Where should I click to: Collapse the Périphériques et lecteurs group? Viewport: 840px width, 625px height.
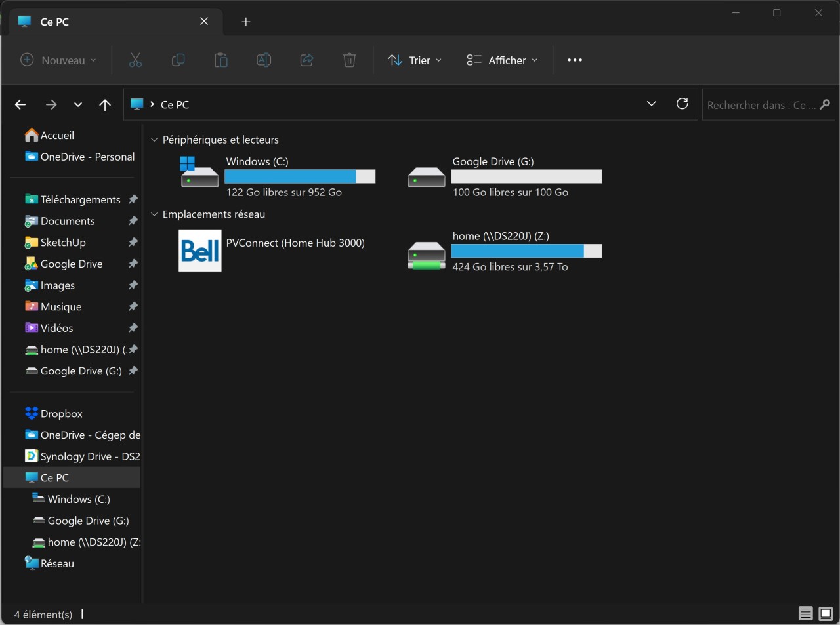[x=155, y=140]
